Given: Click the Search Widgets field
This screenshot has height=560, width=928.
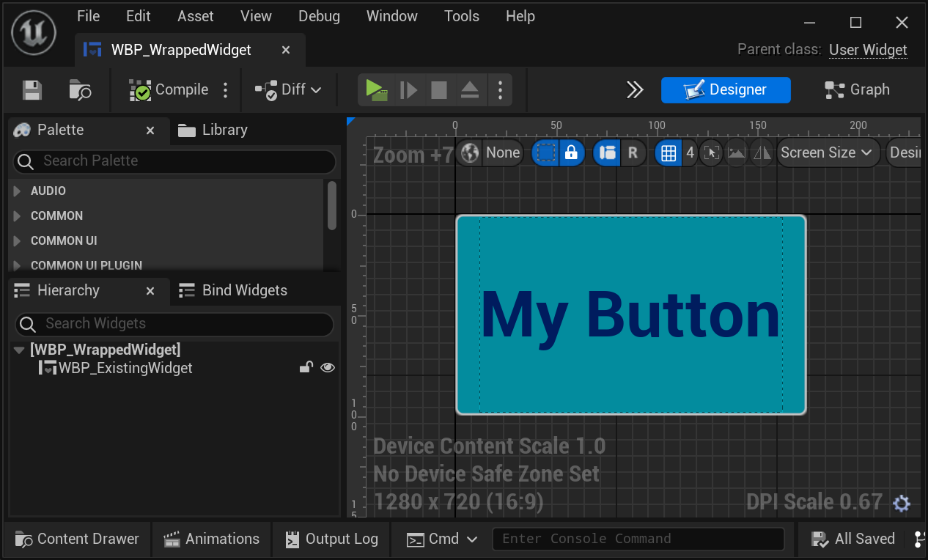Looking at the screenshot, I should point(174,323).
